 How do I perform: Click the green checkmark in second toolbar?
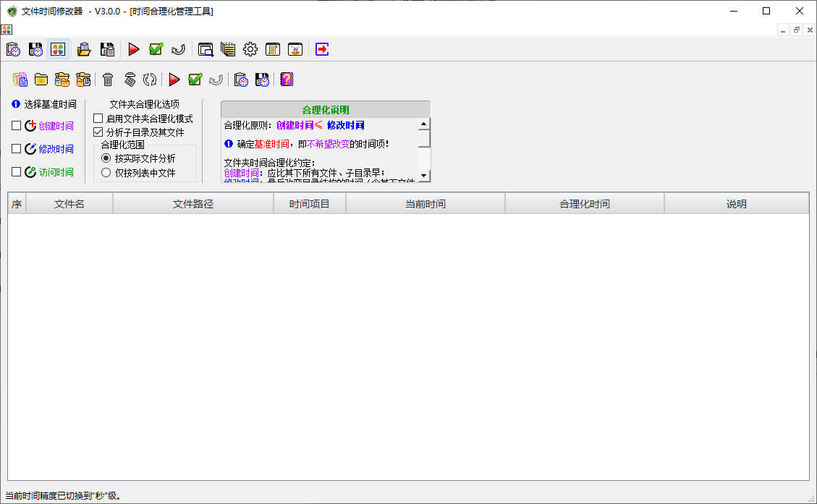pos(195,79)
